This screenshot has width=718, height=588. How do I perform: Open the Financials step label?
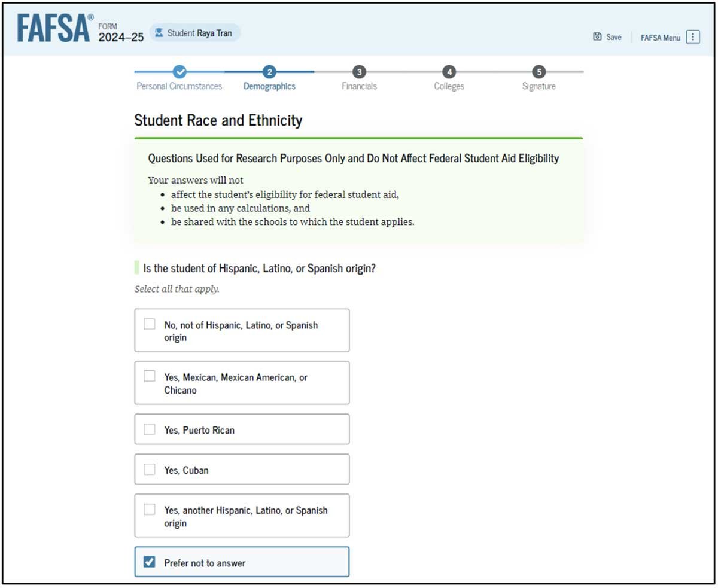359,86
